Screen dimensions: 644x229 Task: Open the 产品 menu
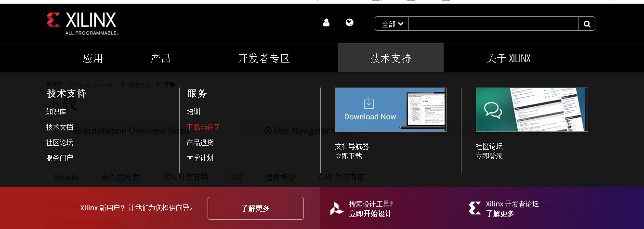161,58
